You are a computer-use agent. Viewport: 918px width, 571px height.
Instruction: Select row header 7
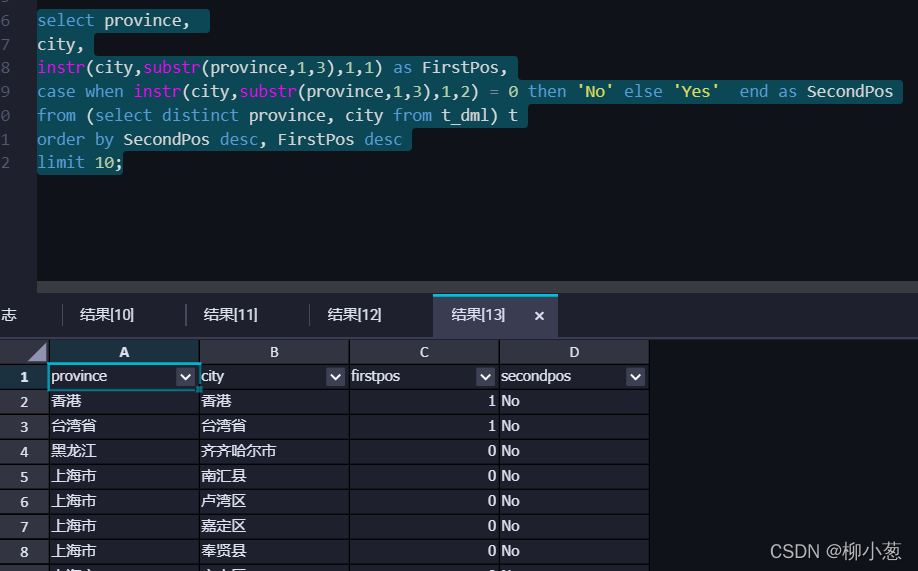(x=24, y=526)
